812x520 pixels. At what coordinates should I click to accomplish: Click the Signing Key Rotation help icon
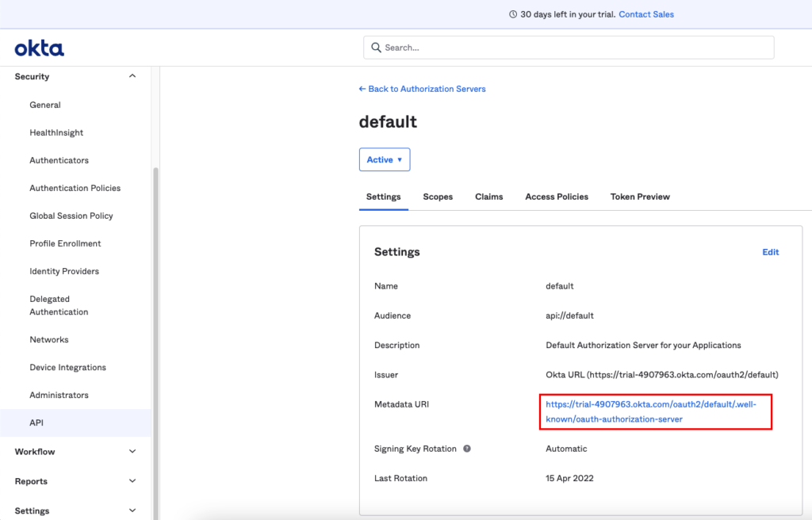click(467, 449)
